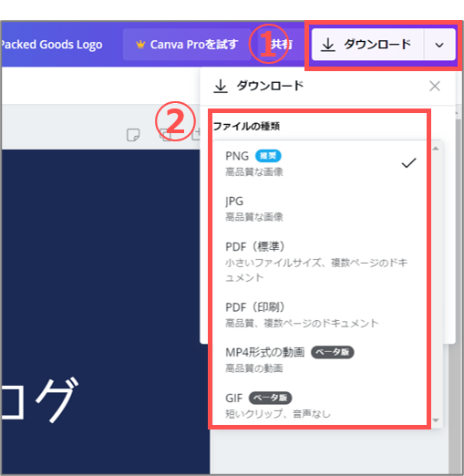464x476 pixels.
Task: Click the ダウンロード button in top bar
Action: (367, 45)
